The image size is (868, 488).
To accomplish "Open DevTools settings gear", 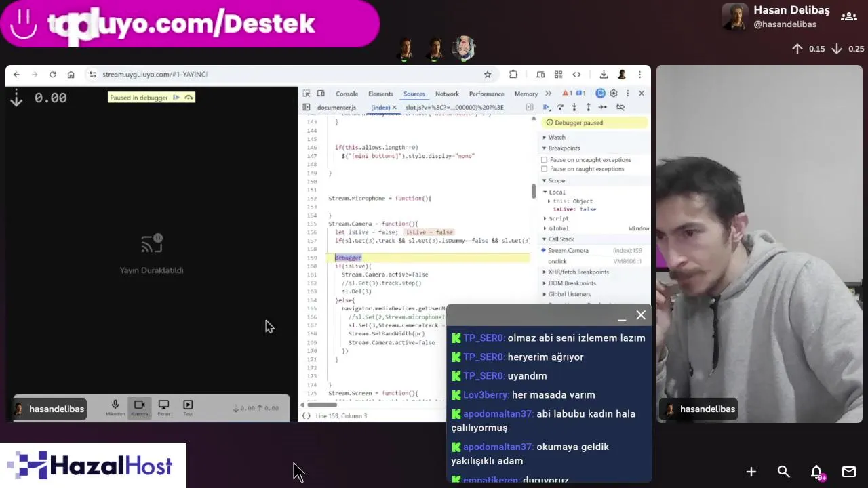I will point(614,94).
